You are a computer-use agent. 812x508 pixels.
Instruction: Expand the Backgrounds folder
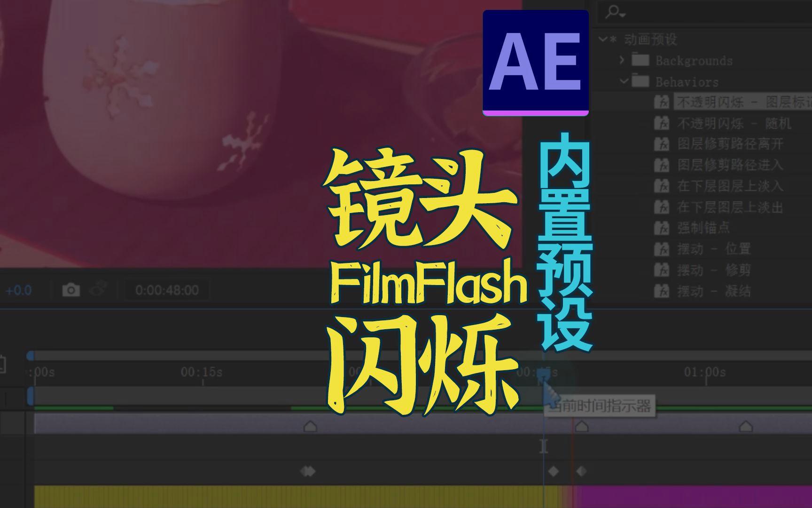(622, 60)
